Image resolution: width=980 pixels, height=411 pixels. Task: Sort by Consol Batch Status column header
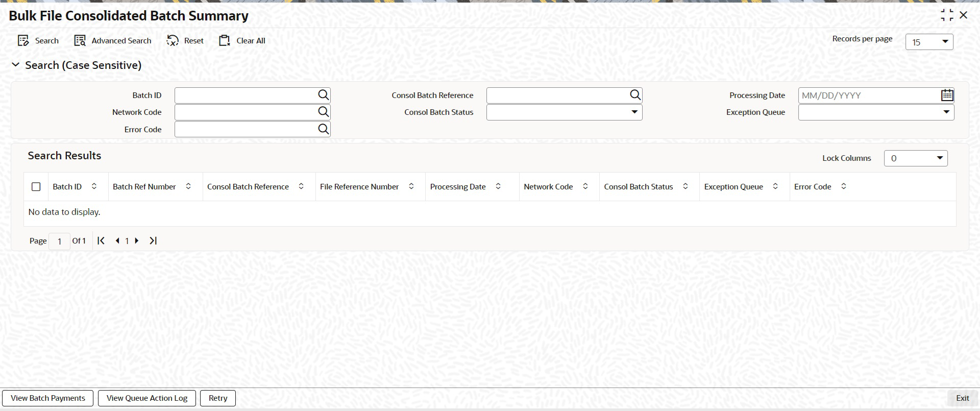685,186
